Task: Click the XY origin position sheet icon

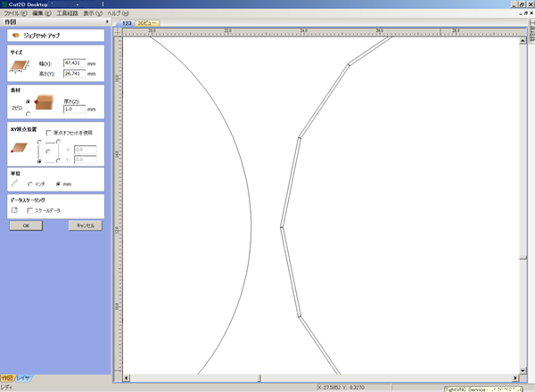Action: tap(17, 149)
